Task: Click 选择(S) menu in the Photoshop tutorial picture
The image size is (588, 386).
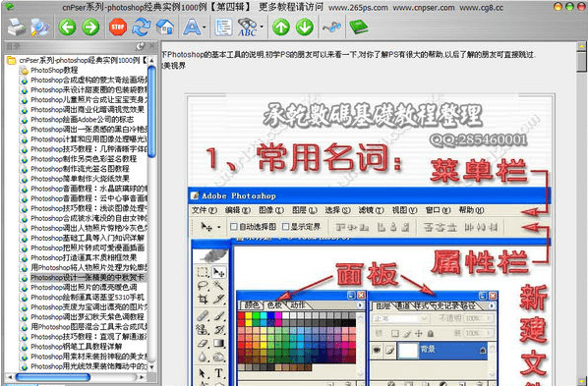Action: tap(337, 210)
